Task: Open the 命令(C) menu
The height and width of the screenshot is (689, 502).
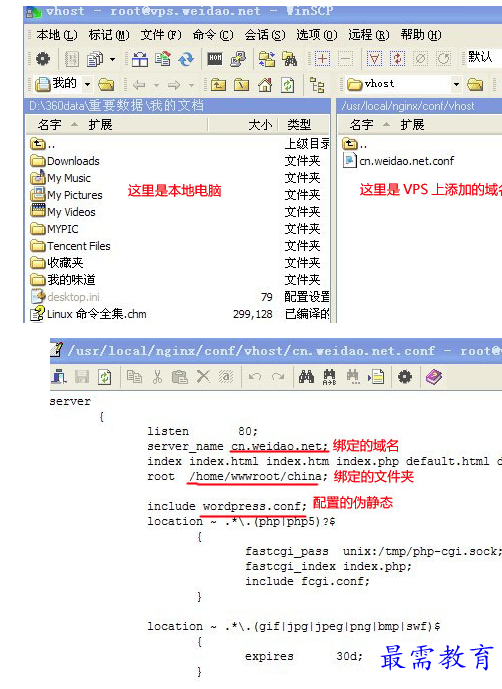Action: coord(213,35)
